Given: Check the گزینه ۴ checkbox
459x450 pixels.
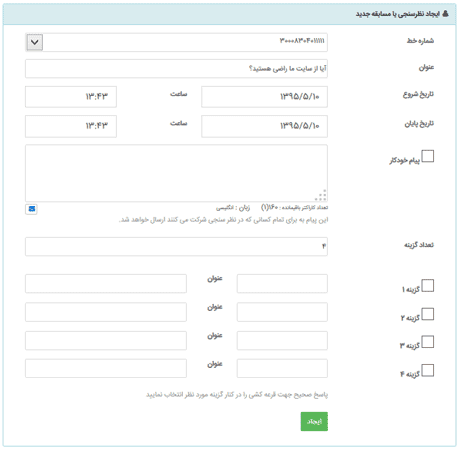Looking at the screenshot, I should tap(428, 370).
